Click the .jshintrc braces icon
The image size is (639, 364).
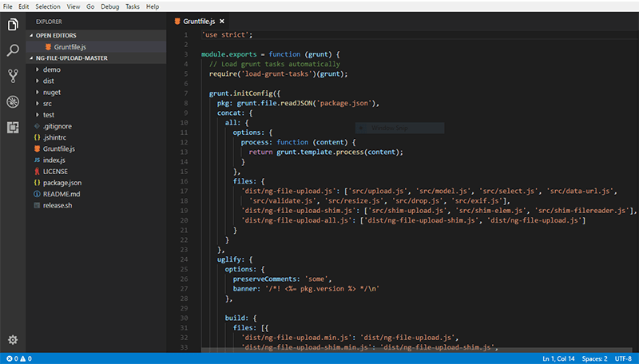coord(37,137)
